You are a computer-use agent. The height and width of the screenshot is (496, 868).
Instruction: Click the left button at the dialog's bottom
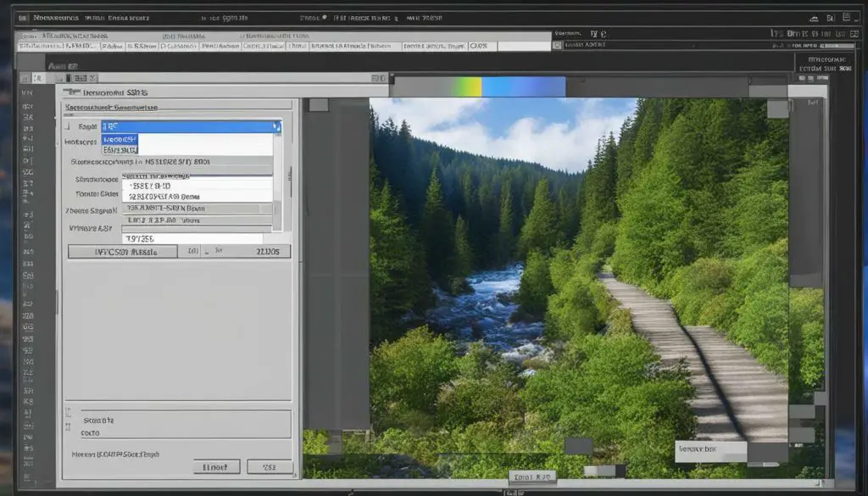[x=216, y=467]
